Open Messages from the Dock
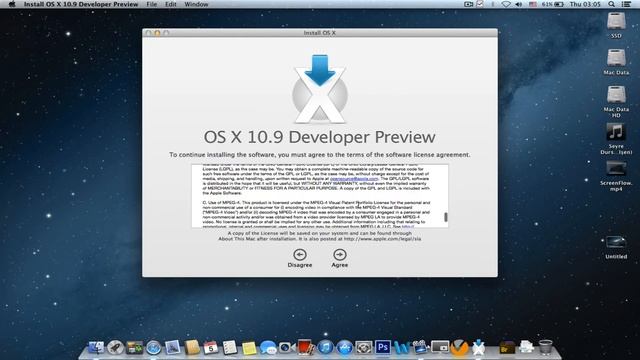Viewport: 640px width, 360px height. [268, 347]
